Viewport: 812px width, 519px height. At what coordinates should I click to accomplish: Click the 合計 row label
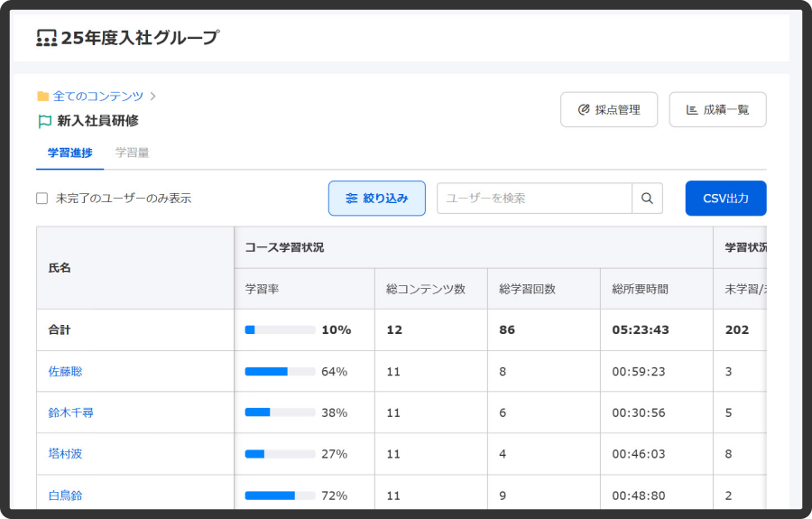click(x=59, y=330)
